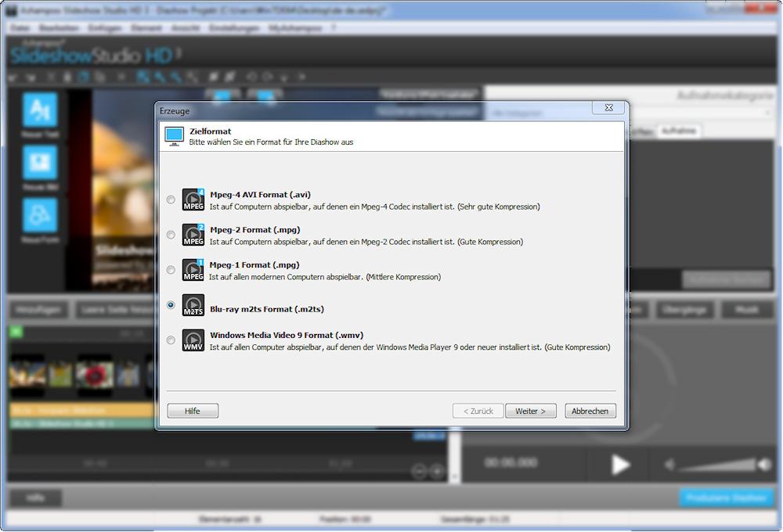Open Hilfe in the Erzeuge dialog
783x532 pixels.
click(x=193, y=411)
